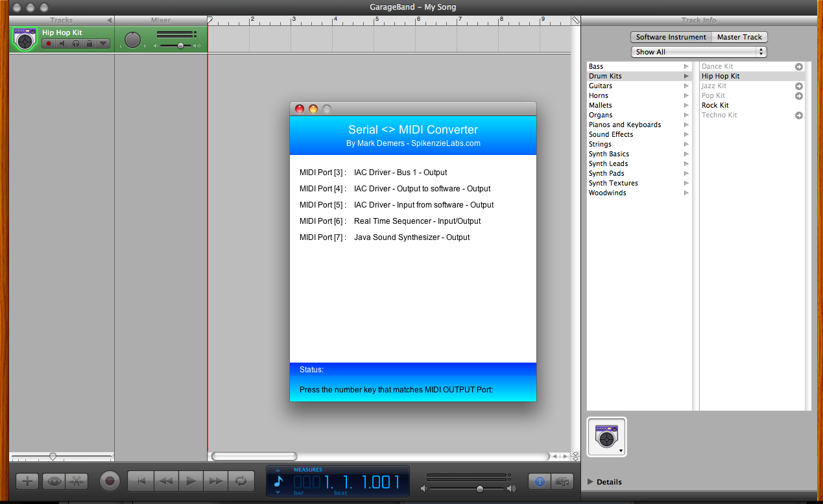Click the download arrow next to Dance Kit
This screenshot has height=504, width=823.
[x=799, y=66]
